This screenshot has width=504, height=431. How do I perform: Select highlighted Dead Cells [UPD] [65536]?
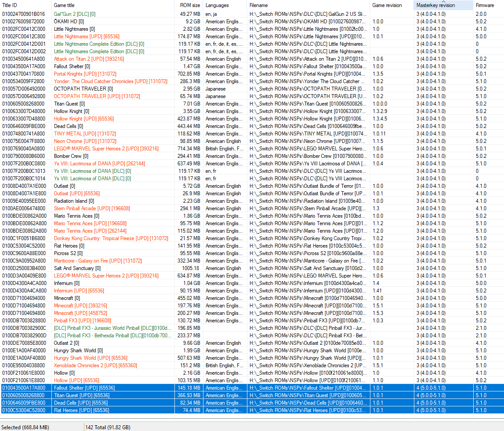(x=81, y=403)
